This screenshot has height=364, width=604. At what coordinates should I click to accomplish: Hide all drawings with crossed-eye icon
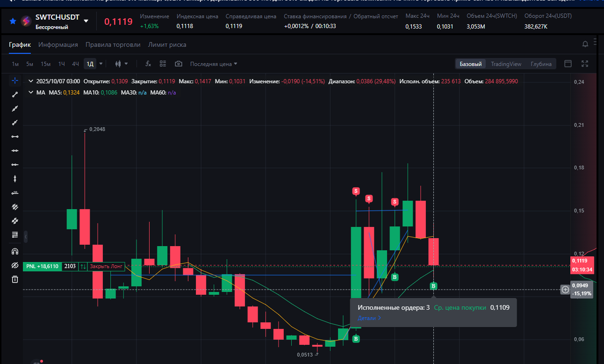(15, 265)
